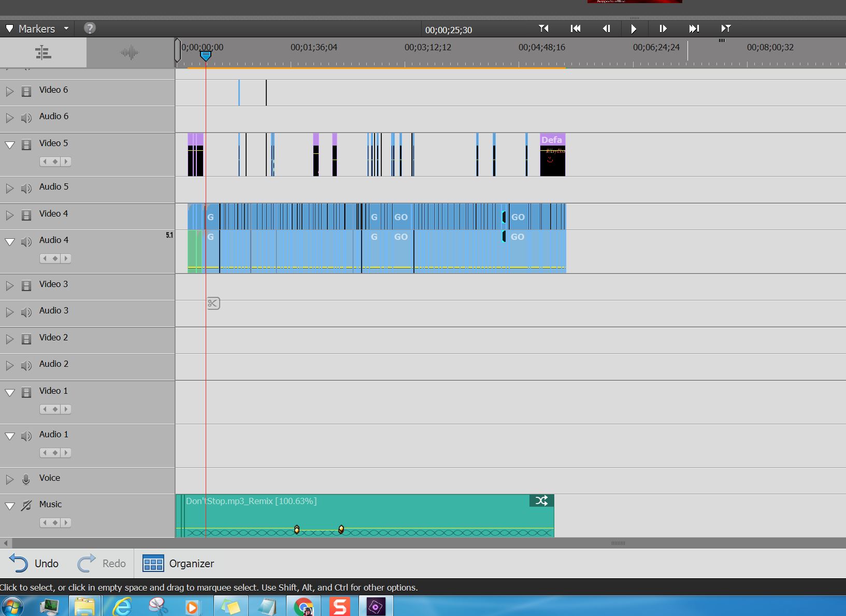Switch to the audio waveform view tab

pyautogui.click(x=130, y=52)
